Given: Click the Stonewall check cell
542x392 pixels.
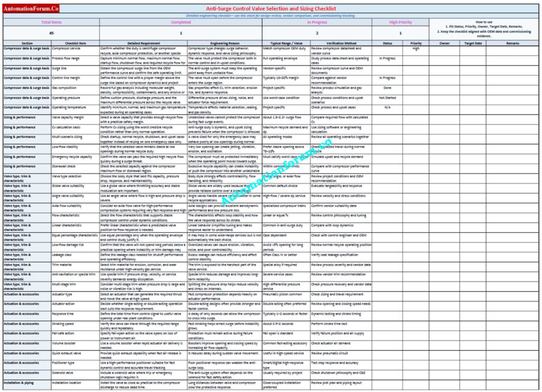Looking at the screenshot, I should (75, 169).
